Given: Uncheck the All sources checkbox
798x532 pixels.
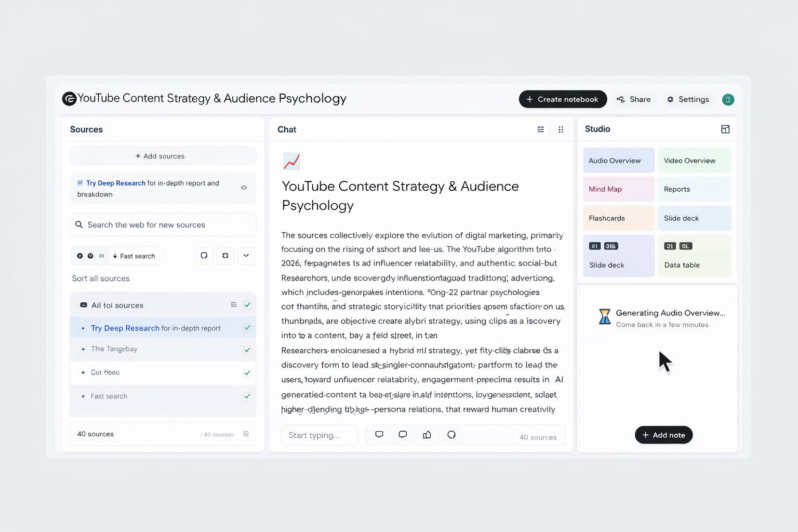Looking at the screenshot, I should point(247,305).
